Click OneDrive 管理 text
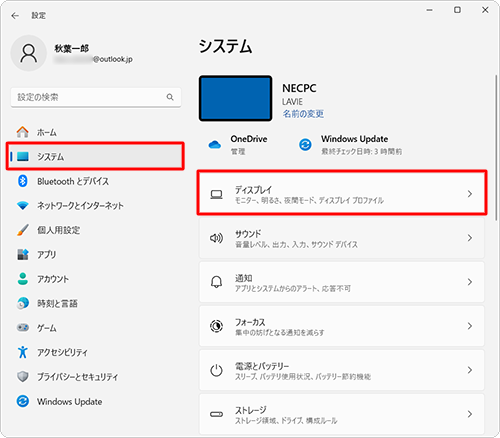The image size is (500, 438). click(x=238, y=152)
